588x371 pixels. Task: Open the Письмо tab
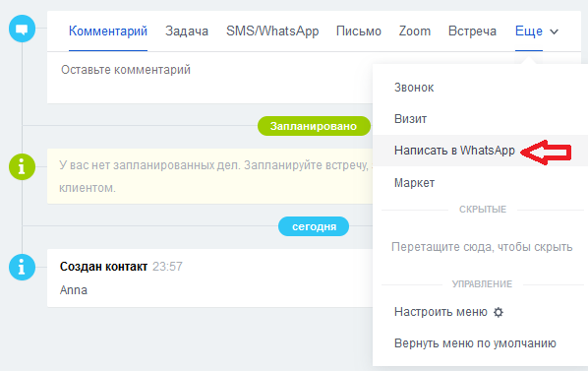click(x=359, y=31)
